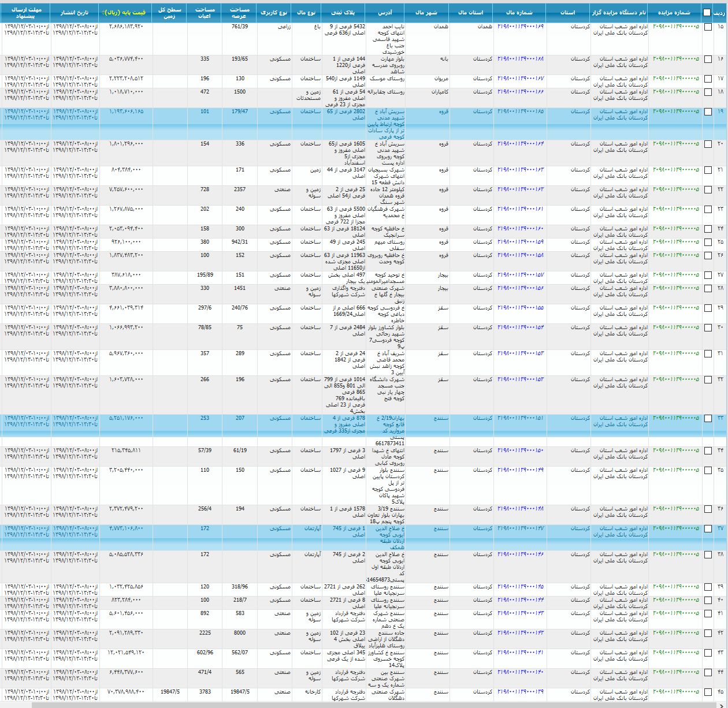Tick row 27 checkbox (Bijar property)
728x708 pixels.
(708, 275)
